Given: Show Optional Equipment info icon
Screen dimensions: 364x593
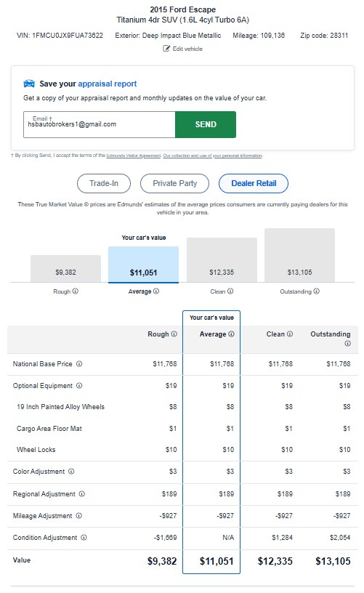Looking at the screenshot, I should coord(79,386).
